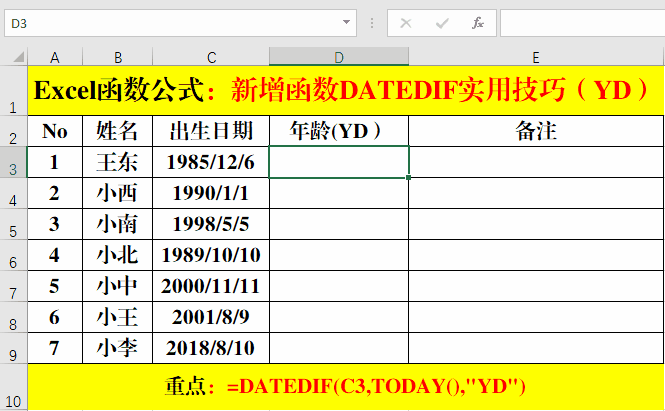Click the 备注 cell for 小北

pos(536,255)
